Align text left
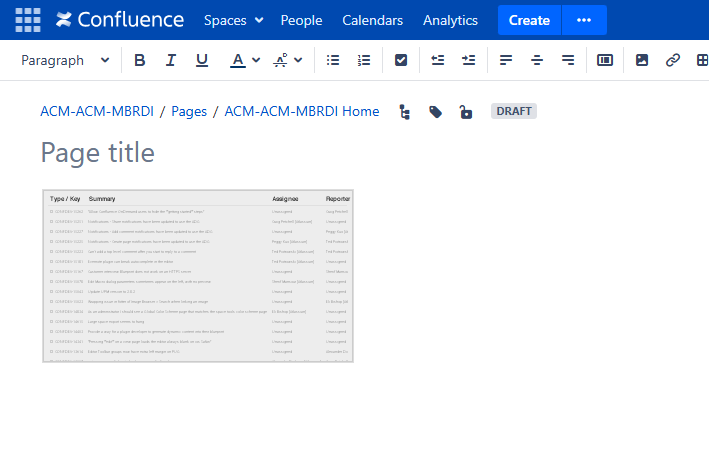Screen dimensions: 709x463 (506, 60)
